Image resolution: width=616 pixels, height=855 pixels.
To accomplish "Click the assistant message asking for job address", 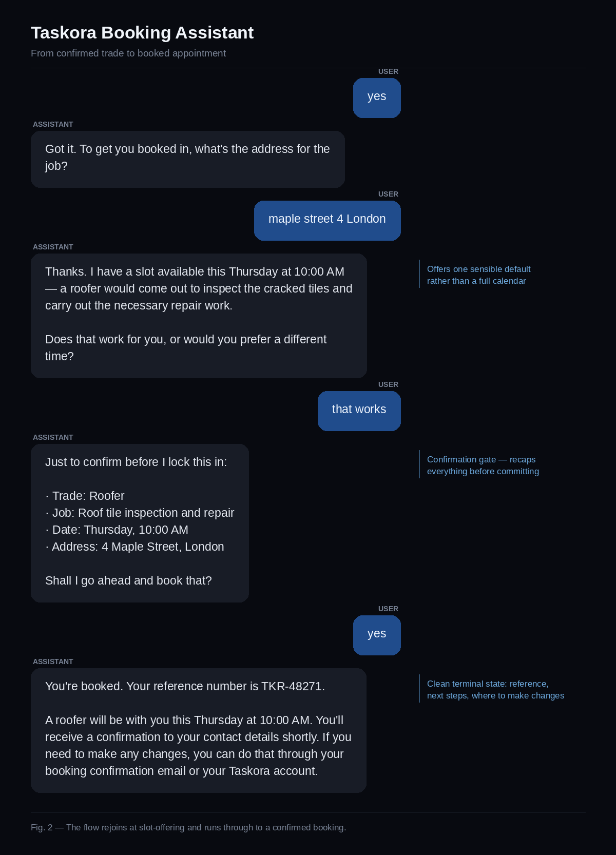I will coord(188,159).
